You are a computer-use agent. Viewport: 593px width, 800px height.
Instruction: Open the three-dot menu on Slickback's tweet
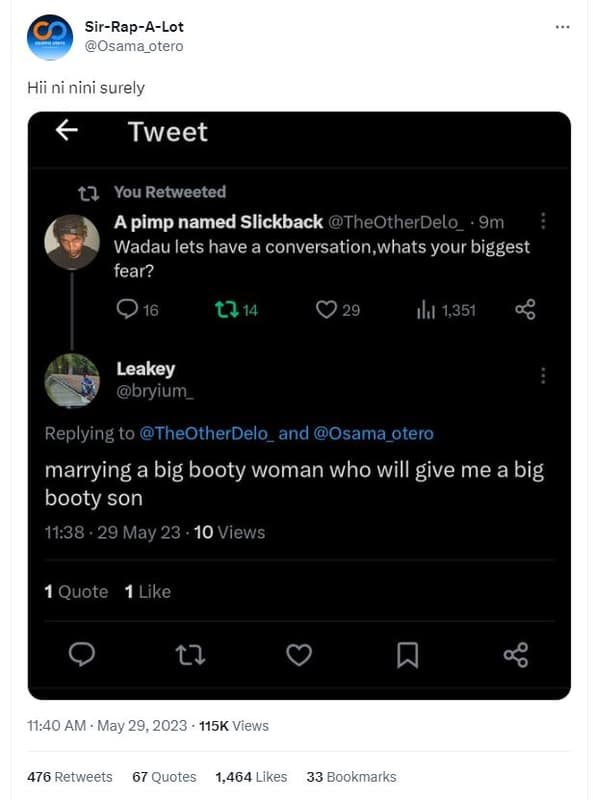coord(543,222)
